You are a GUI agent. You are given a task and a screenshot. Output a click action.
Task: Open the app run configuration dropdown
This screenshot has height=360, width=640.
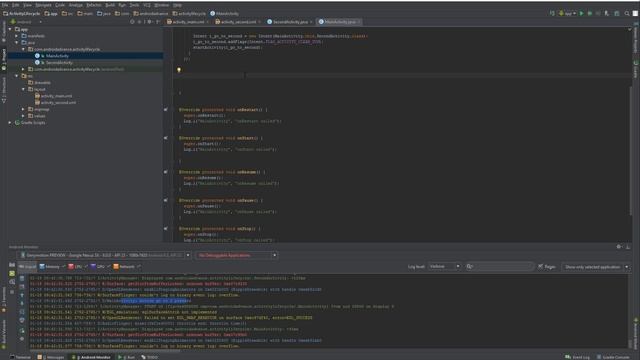pyautogui.click(x=567, y=13)
